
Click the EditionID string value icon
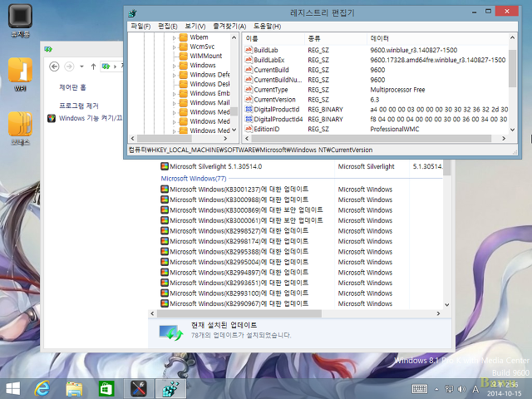(249, 129)
